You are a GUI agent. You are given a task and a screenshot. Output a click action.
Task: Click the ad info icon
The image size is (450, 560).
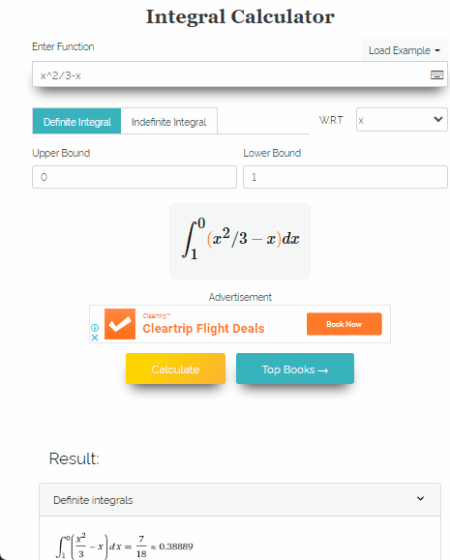coord(95,328)
